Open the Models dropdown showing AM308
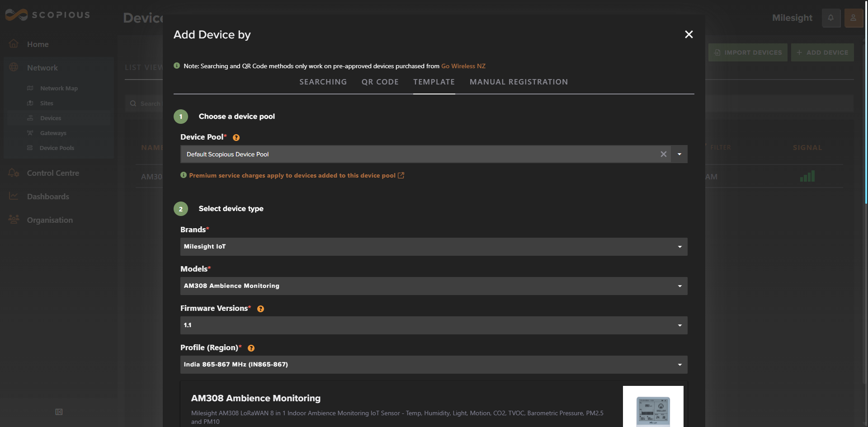The height and width of the screenshot is (427, 868). pyautogui.click(x=434, y=286)
